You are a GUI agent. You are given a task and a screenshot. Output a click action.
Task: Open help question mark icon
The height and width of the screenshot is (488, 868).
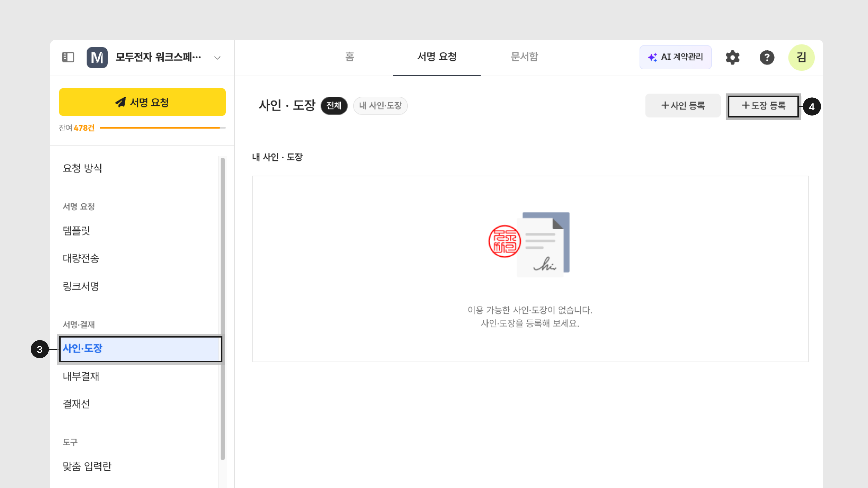click(767, 57)
